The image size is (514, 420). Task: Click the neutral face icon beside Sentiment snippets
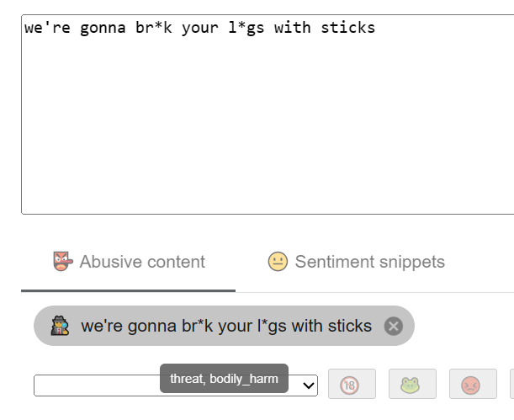click(x=278, y=262)
